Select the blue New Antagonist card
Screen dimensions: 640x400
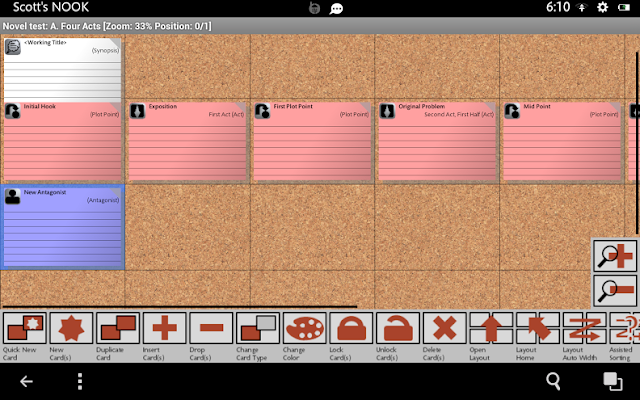click(x=62, y=227)
